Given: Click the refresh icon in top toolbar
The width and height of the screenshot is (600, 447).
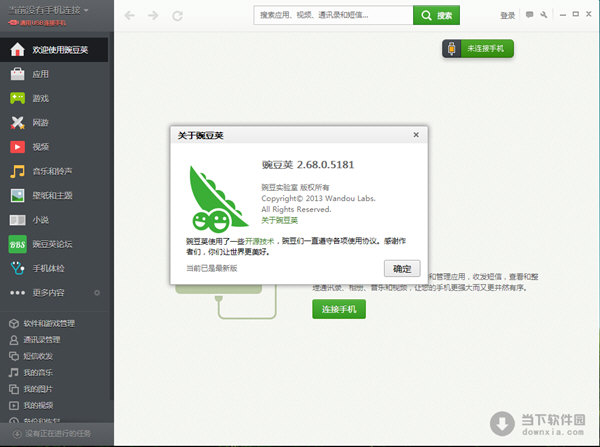Looking at the screenshot, I should click(x=177, y=16).
